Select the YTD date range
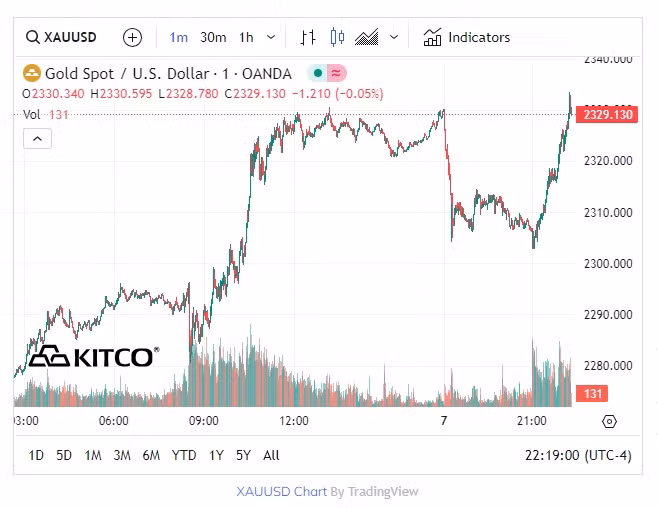This screenshot has height=508, width=658. tap(184, 456)
